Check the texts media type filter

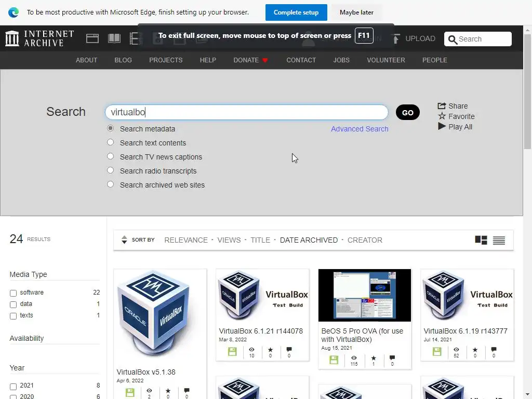click(13, 316)
